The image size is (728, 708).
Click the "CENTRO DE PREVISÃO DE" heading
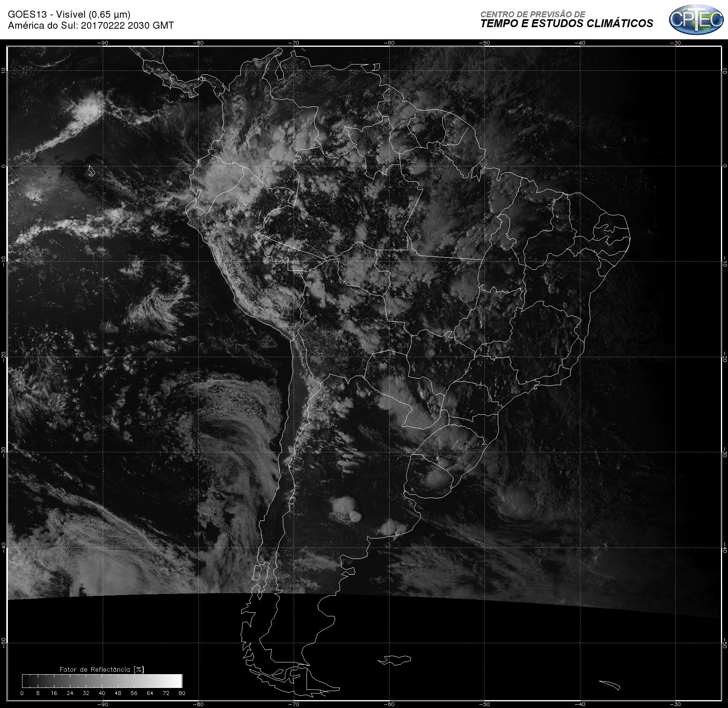(x=533, y=14)
